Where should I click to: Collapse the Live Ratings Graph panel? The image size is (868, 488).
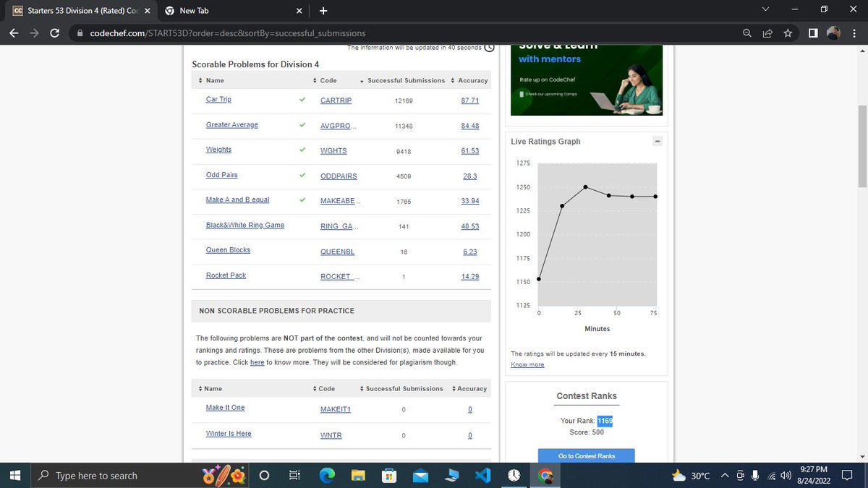[x=658, y=142]
